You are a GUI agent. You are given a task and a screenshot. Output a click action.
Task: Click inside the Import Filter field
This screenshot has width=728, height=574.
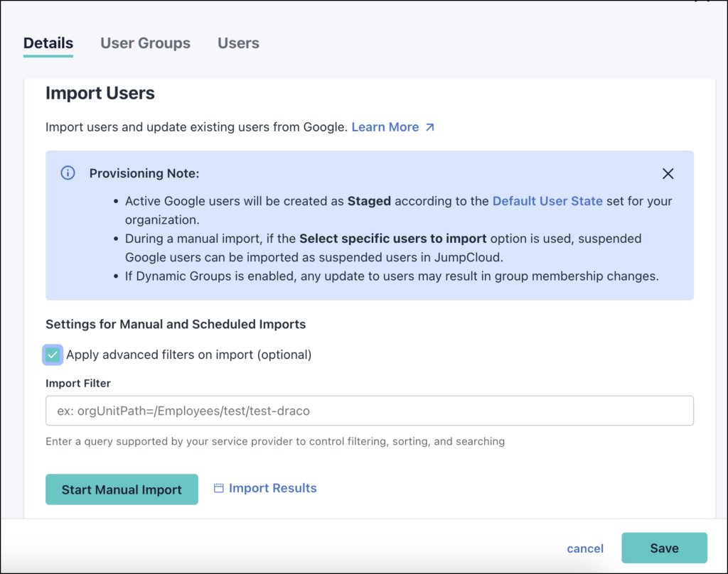370,411
